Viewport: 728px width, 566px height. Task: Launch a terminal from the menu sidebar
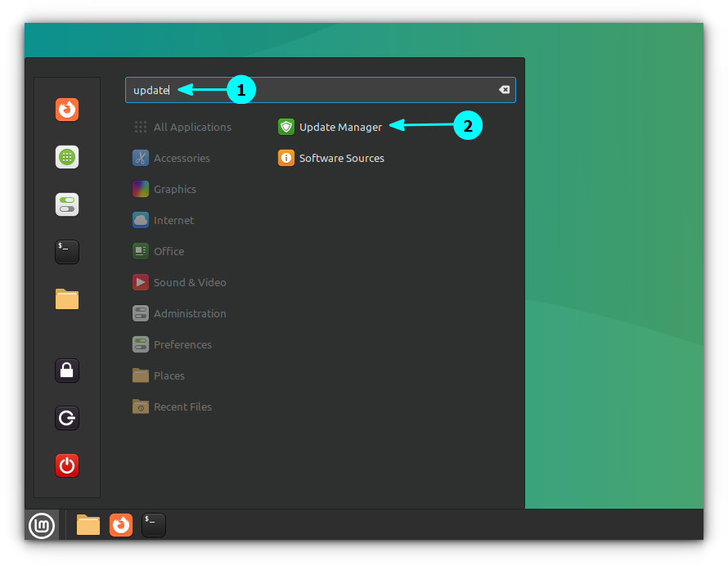click(x=66, y=252)
